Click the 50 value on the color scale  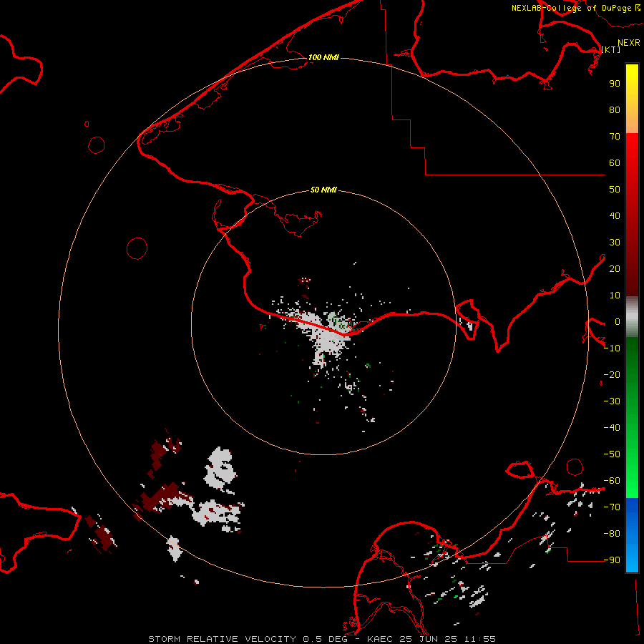615,190
